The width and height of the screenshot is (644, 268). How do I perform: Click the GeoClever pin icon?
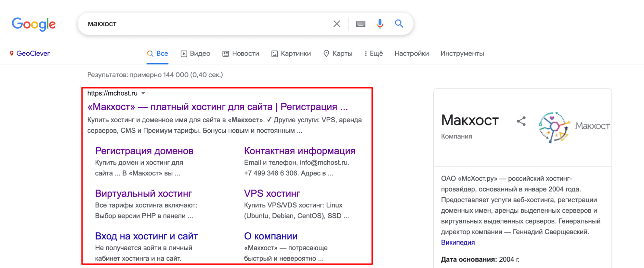pyautogui.click(x=12, y=53)
